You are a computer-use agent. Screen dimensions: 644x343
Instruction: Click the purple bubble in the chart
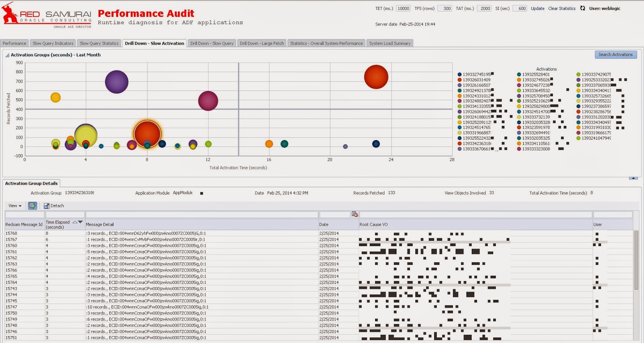tap(117, 82)
